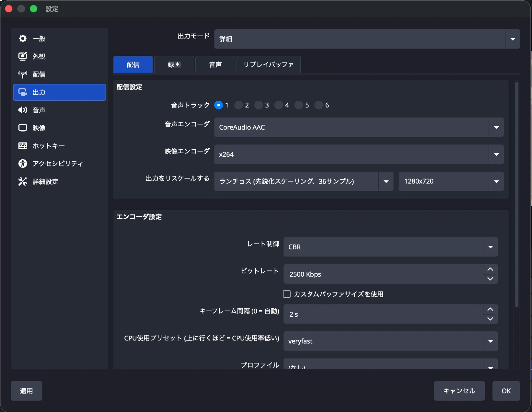Select audio track 3 radio button
This screenshot has width=532, height=412.
[259, 105]
